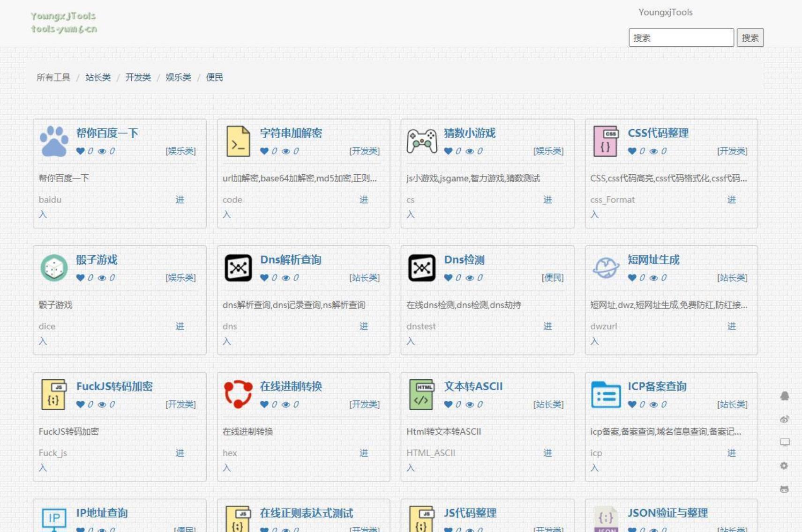Click the black icon beside Dns解析查询
Image resolution: width=802 pixels, height=532 pixels.
[238, 268]
